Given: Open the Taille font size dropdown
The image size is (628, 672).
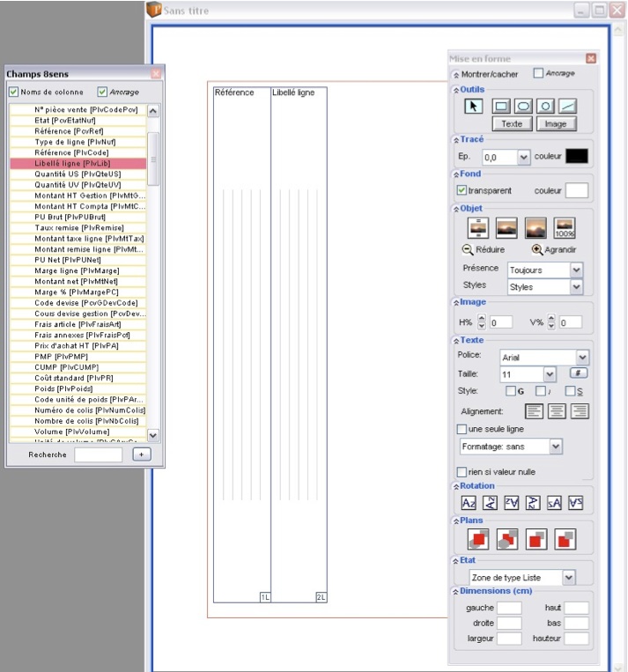Looking at the screenshot, I should 550,374.
